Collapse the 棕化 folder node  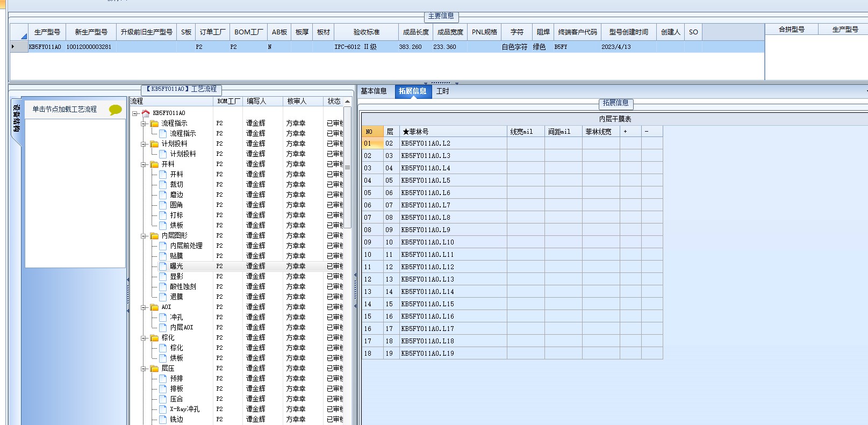(x=144, y=338)
